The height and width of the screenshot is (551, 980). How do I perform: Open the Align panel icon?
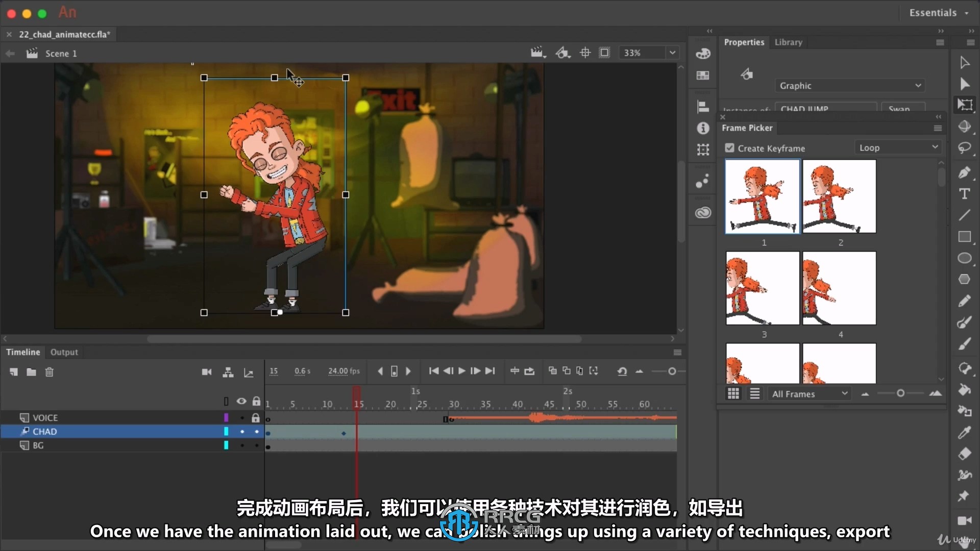(x=703, y=107)
